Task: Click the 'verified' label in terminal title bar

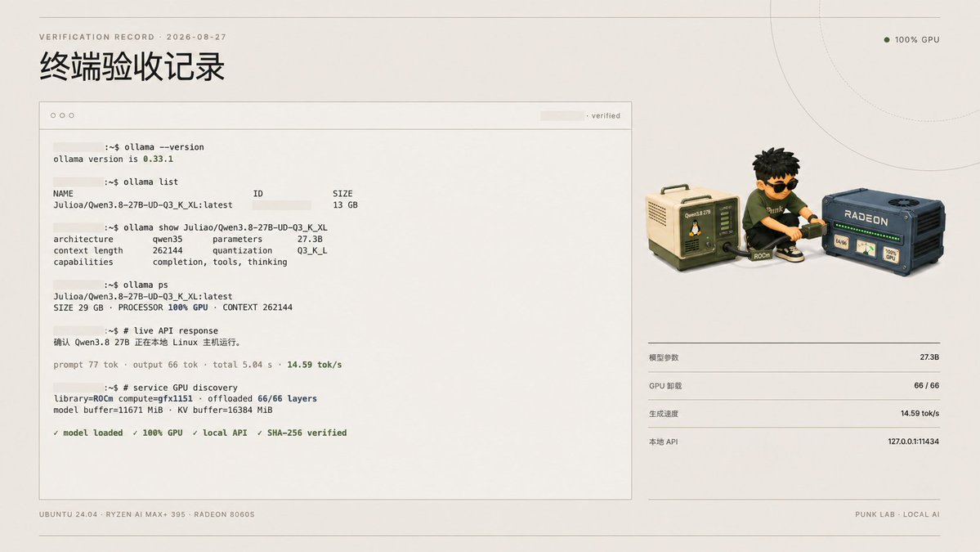Action: [606, 115]
